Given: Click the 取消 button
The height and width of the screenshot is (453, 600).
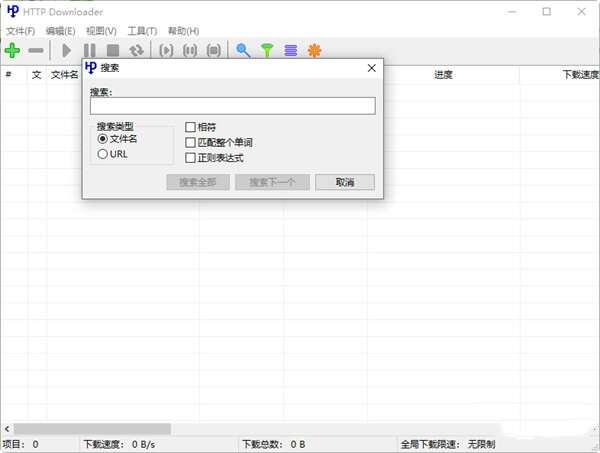Looking at the screenshot, I should point(345,182).
